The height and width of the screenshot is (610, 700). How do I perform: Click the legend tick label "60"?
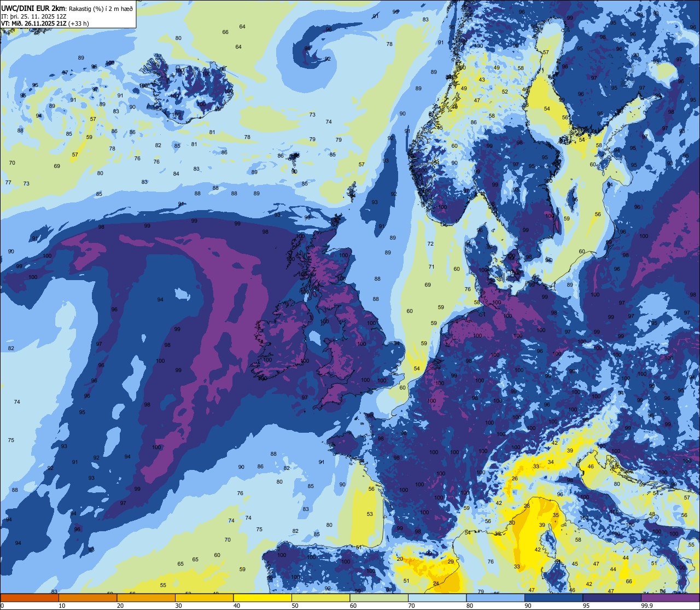353,605
